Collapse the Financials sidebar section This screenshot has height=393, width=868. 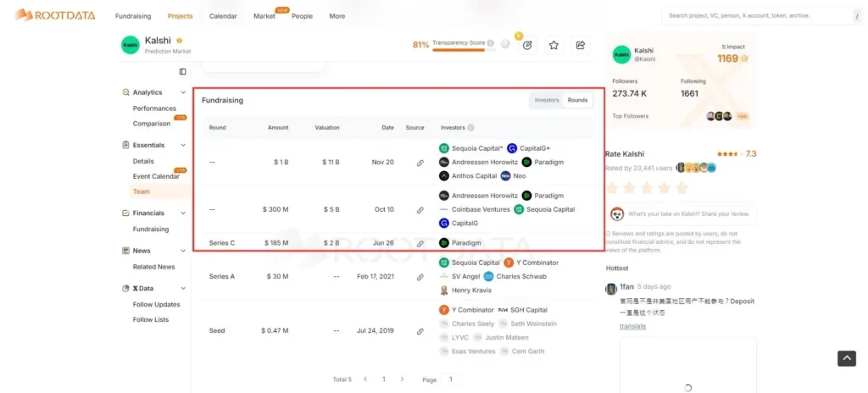pos(183,213)
